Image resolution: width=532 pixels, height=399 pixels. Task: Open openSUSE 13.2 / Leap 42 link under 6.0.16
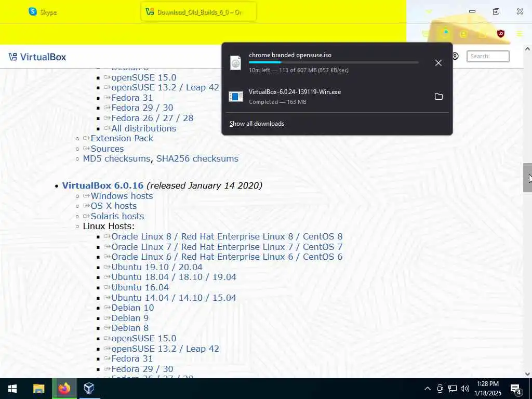tap(165, 349)
